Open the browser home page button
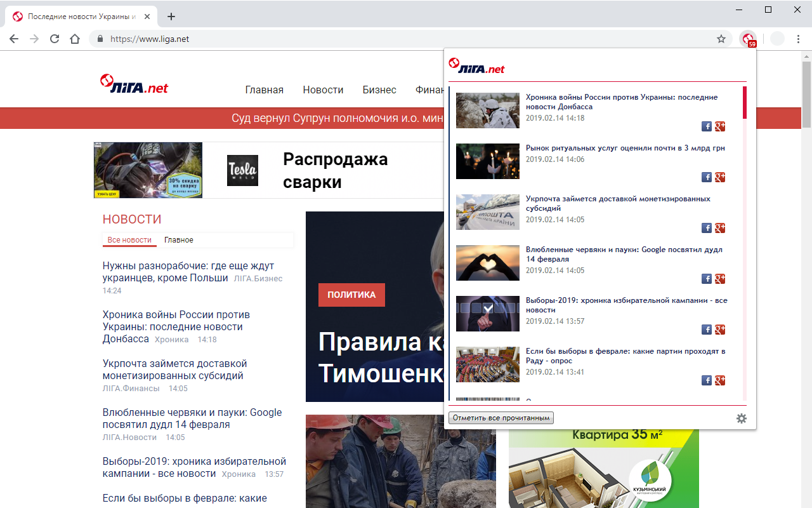 (75, 39)
